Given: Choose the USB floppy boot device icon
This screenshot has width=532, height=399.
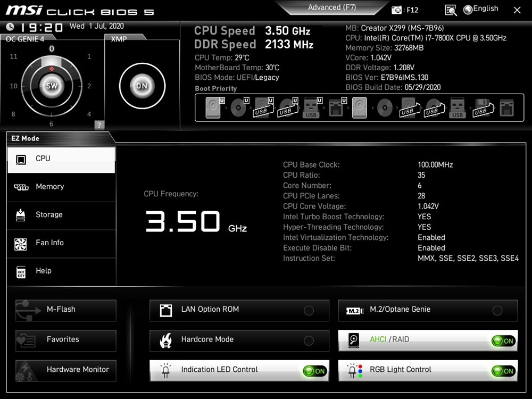Looking at the screenshot, I should (x=483, y=108).
